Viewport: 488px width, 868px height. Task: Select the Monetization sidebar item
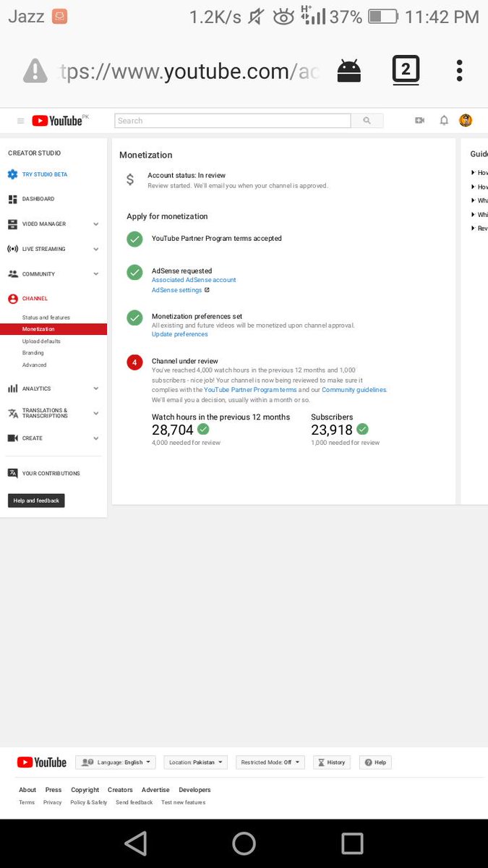pyautogui.click(x=53, y=329)
